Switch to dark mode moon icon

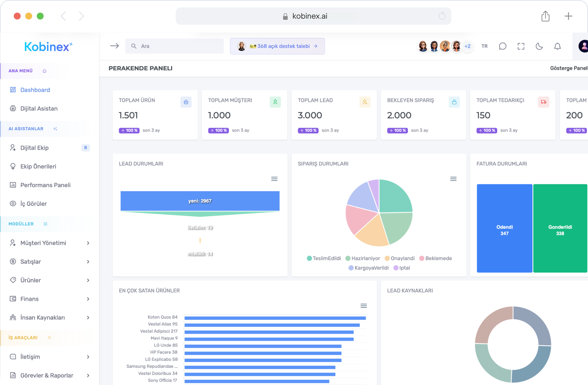tap(539, 46)
